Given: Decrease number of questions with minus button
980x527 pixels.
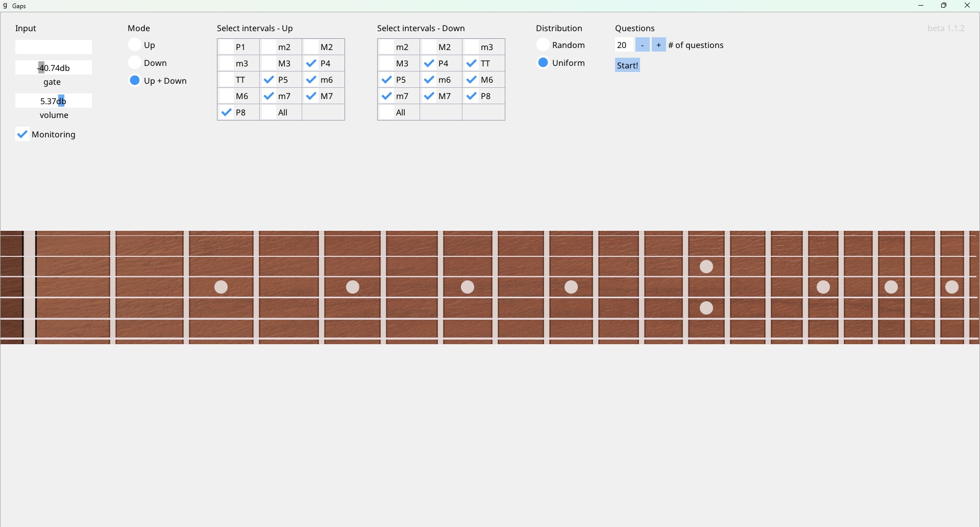Looking at the screenshot, I should coord(643,45).
